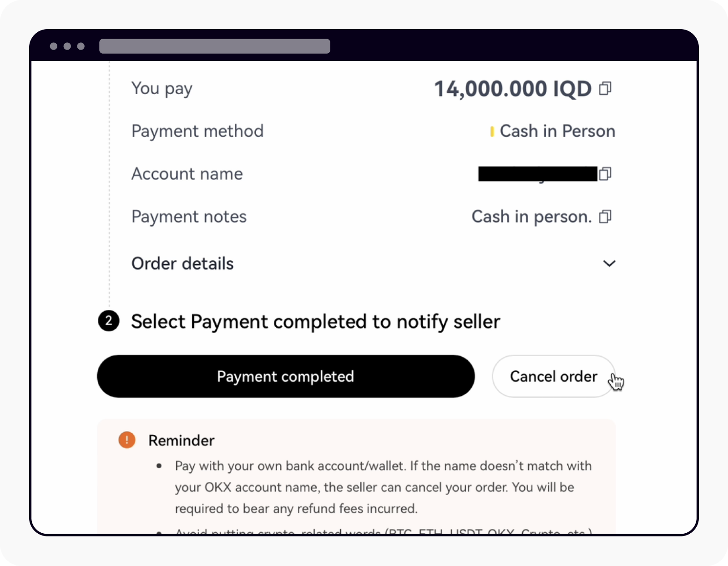Click the Reminder heading text
This screenshot has height=566, width=728.
[x=181, y=440]
